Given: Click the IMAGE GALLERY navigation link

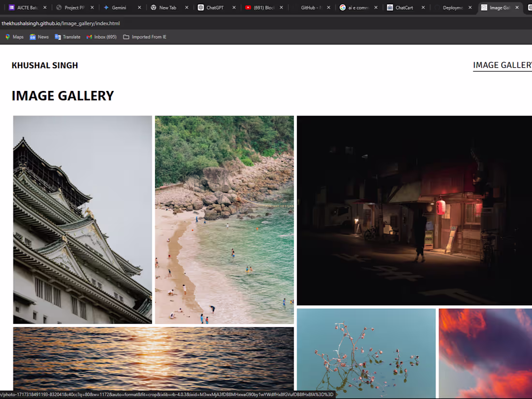Looking at the screenshot, I should (502, 65).
